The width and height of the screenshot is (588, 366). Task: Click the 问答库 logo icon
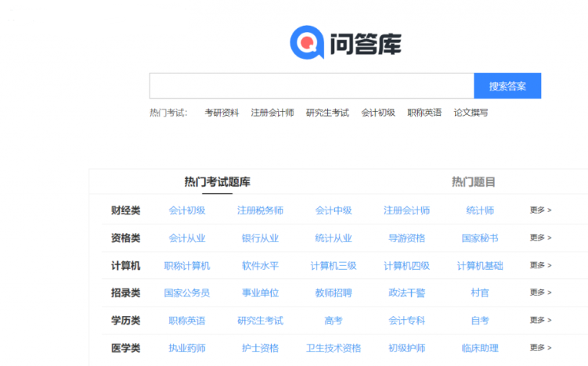point(307,42)
